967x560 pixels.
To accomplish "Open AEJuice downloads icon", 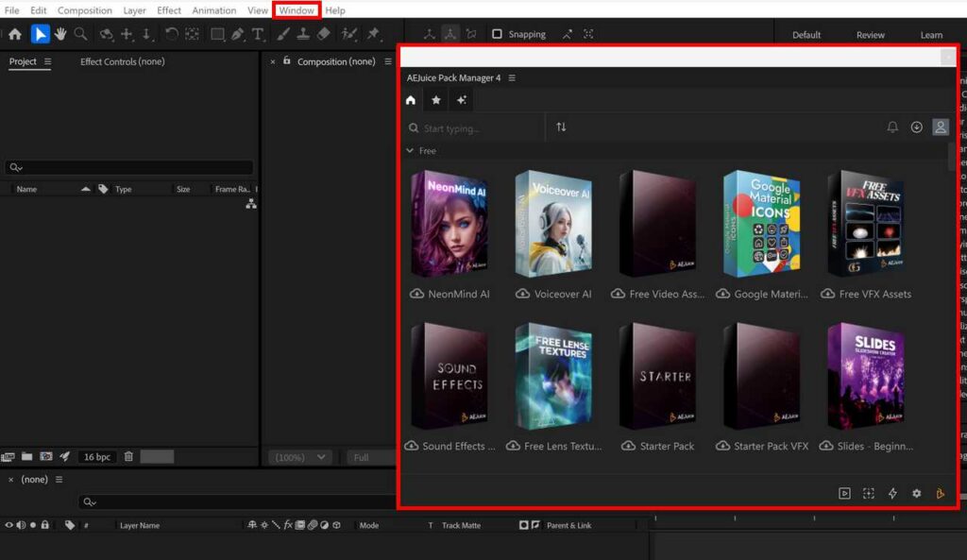I will tap(916, 127).
